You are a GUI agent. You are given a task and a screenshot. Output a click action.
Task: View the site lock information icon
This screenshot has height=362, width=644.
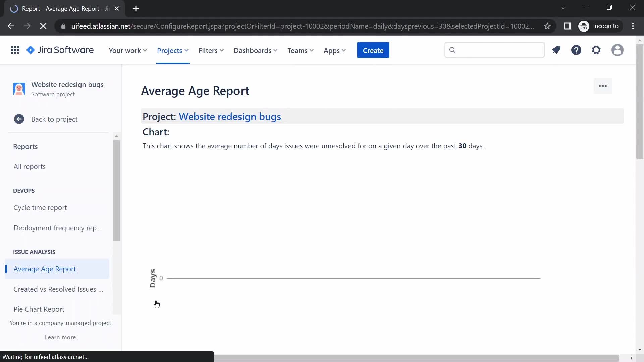click(63, 26)
